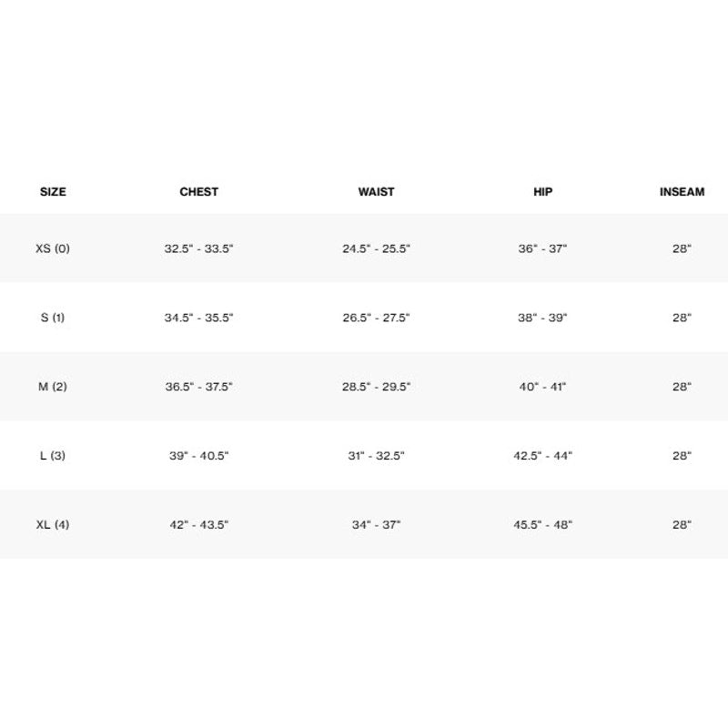The height and width of the screenshot is (728, 728).
Task: Click chest value 36.5" - 37.5"
Action: [198, 386]
